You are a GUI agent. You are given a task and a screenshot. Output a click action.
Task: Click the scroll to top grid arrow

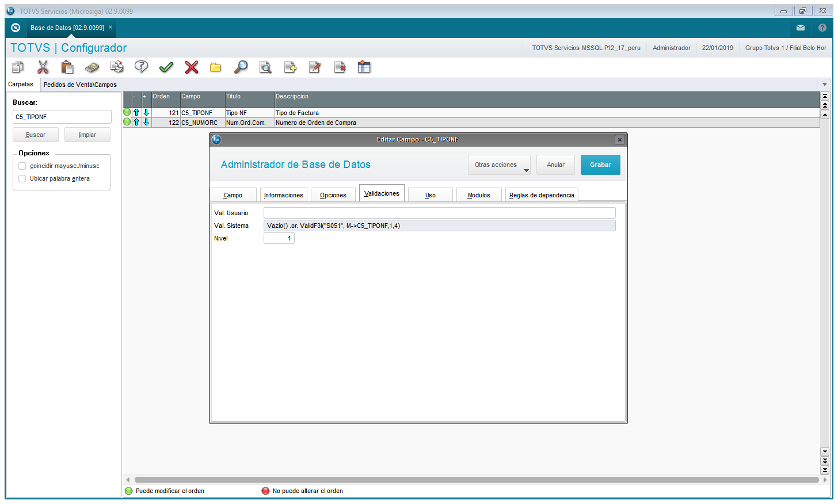point(825,96)
